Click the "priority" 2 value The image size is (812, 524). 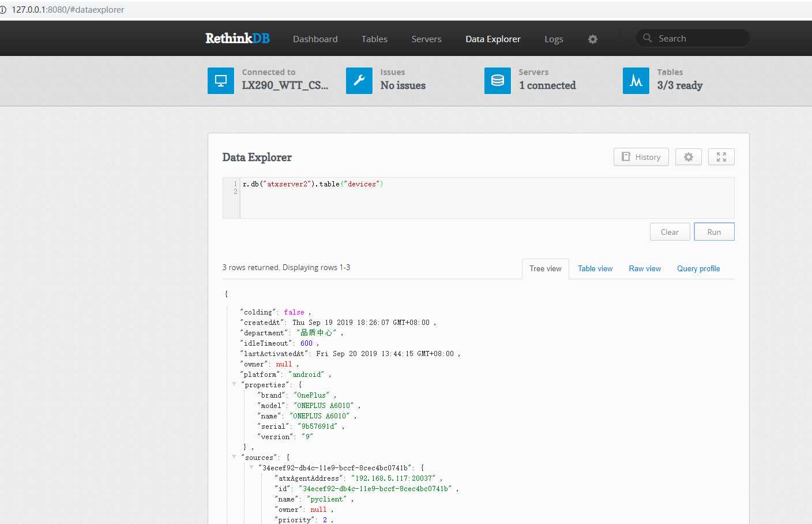[325, 520]
